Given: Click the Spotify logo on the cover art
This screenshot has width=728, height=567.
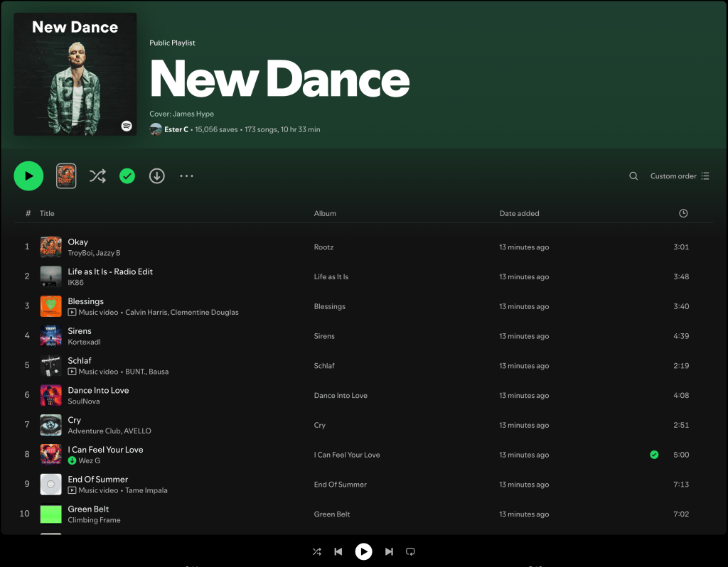Looking at the screenshot, I should pyautogui.click(x=127, y=126).
